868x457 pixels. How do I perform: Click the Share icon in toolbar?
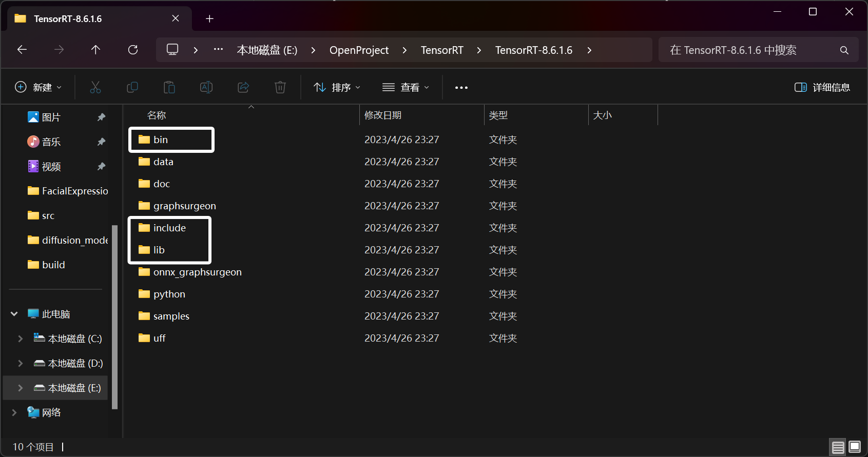(x=243, y=87)
